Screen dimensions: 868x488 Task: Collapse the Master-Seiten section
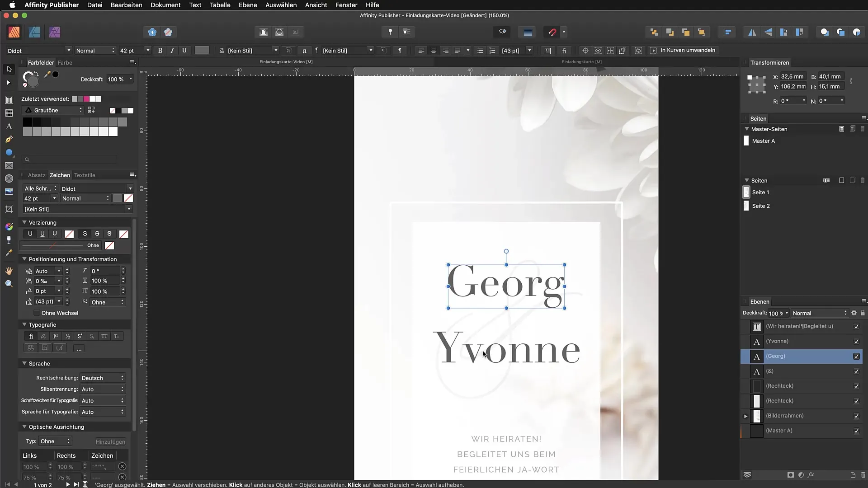tap(747, 129)
